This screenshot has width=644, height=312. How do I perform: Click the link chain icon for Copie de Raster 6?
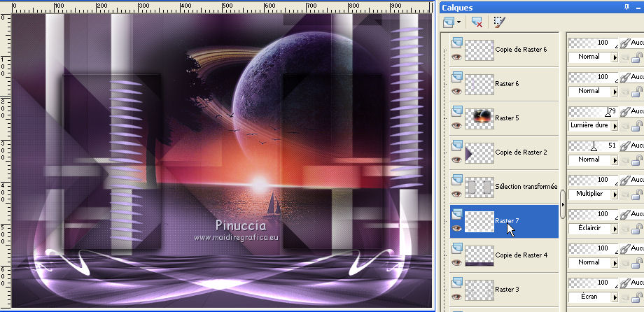point(625,43)
